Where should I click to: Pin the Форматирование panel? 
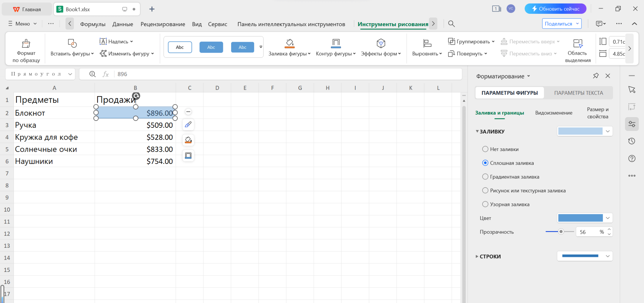click(596, 76)
